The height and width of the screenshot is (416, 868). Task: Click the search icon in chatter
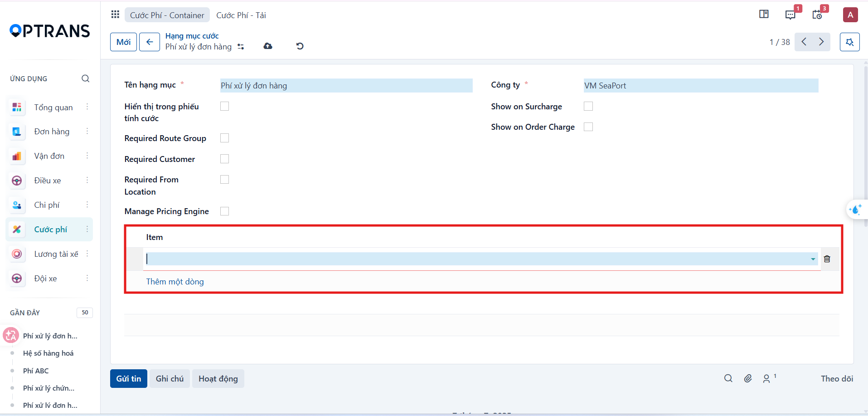click(x=728, y=378)
